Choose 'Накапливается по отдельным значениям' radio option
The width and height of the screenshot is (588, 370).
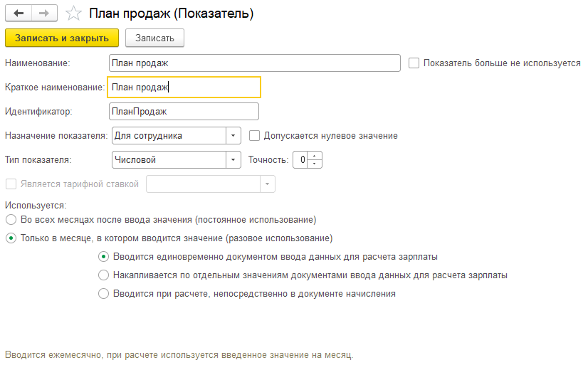tap(104, 275)
